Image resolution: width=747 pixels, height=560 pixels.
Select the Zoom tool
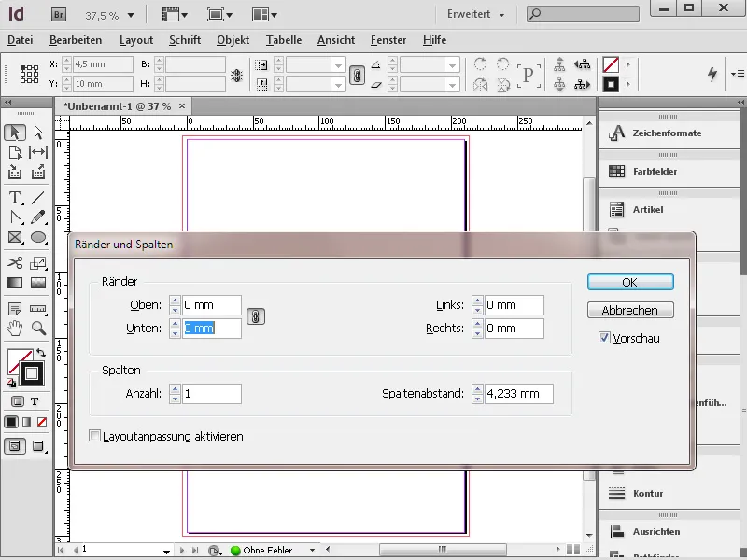[x=38, y=328]
